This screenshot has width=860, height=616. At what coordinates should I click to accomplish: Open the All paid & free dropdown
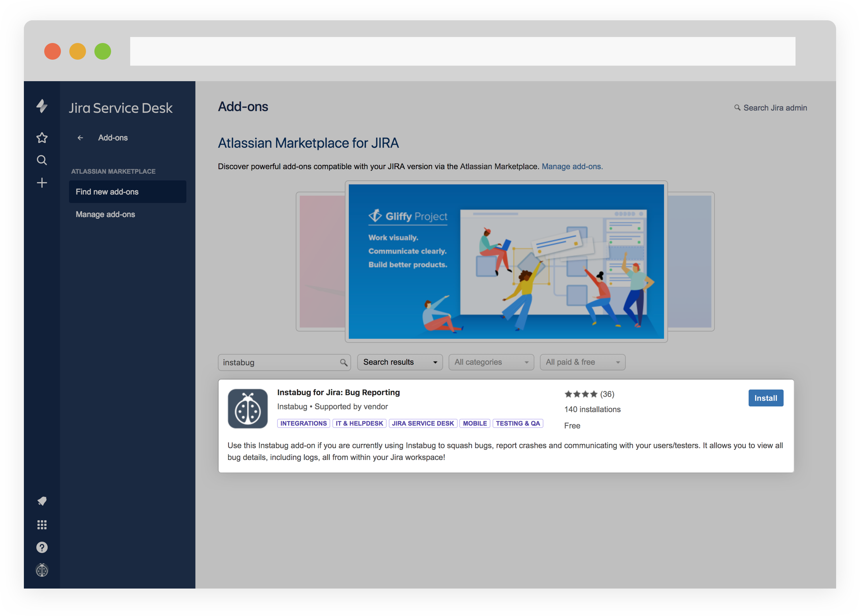point(582,362)
